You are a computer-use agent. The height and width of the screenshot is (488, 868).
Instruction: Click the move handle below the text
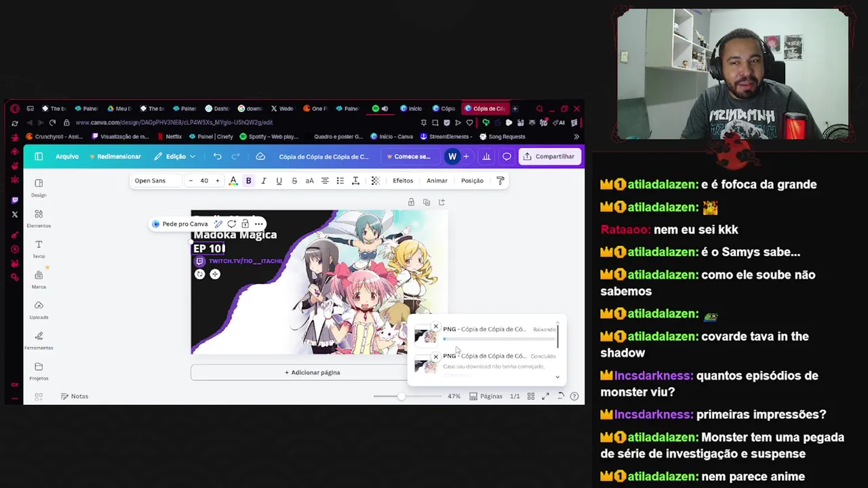click(215, 274)
